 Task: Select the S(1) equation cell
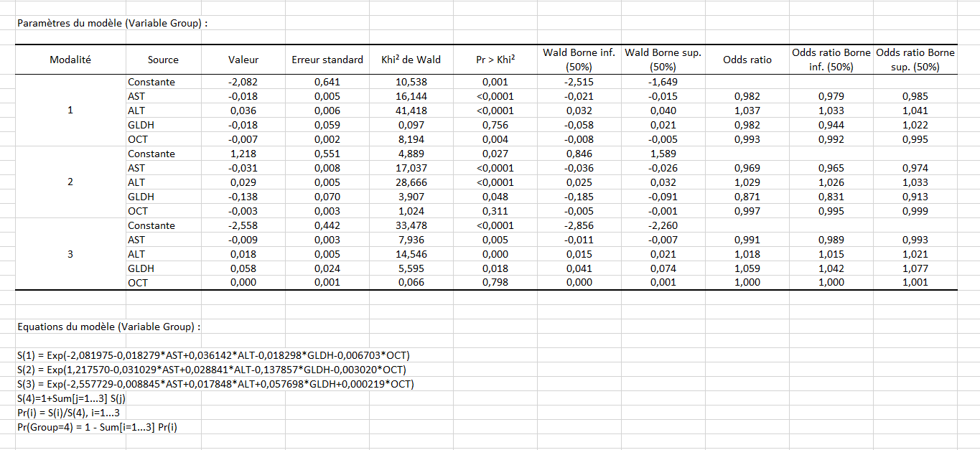click(213, 355)
